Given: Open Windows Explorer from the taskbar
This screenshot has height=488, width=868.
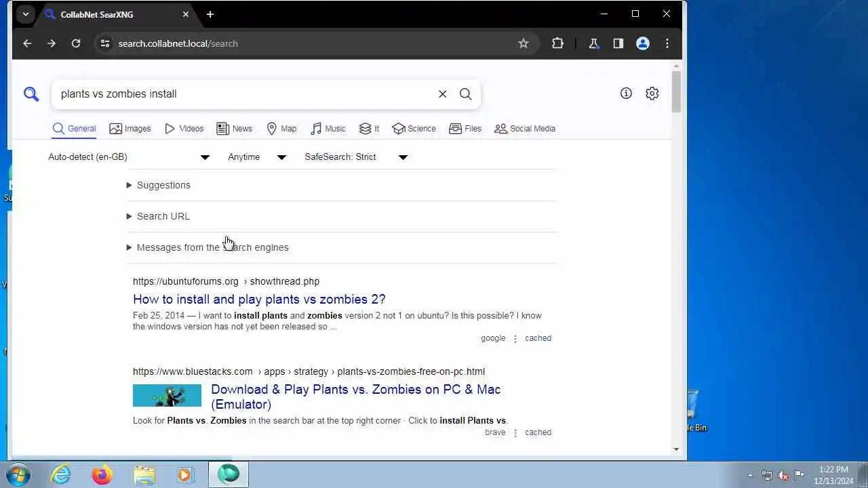Looking at the screenshot, I should point(144,474).
